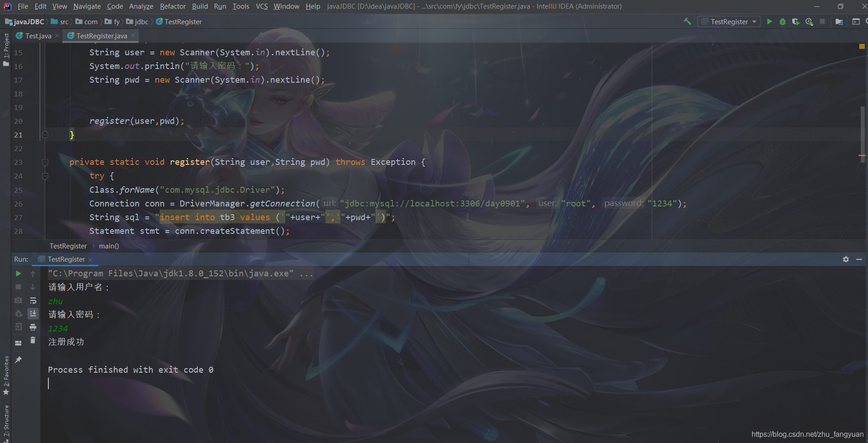The image size is (868, 443).
Task: Click the Restore Layout icon in Run panel
Action: coord(18,343)
